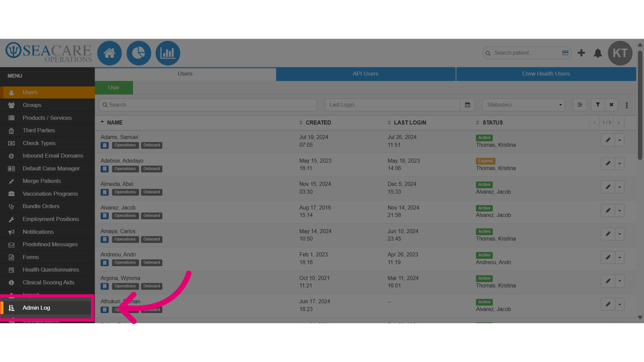Screen dimensions: 644x362
Task: Switch to the Users tab
Action: (x=185, y=74)
